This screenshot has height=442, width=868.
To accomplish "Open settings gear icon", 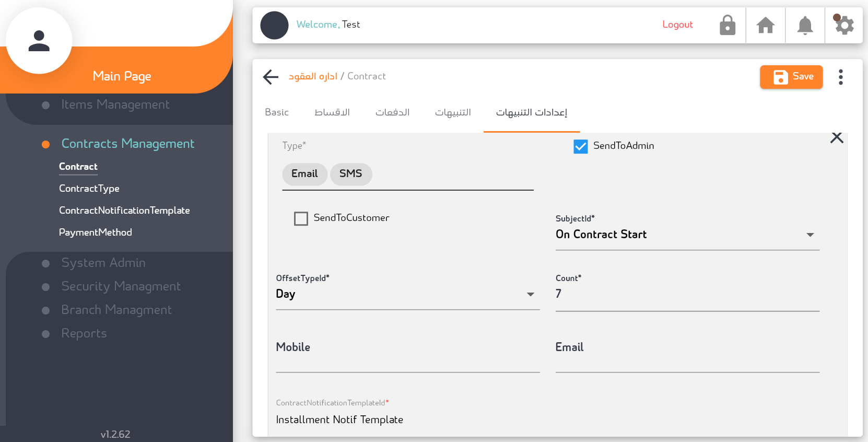I will (x=844, y=25).
